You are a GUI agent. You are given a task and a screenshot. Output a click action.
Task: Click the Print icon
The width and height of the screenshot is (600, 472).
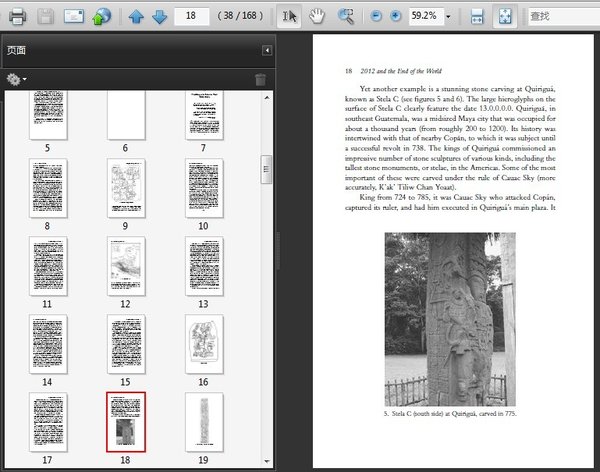tap(17, 17)
